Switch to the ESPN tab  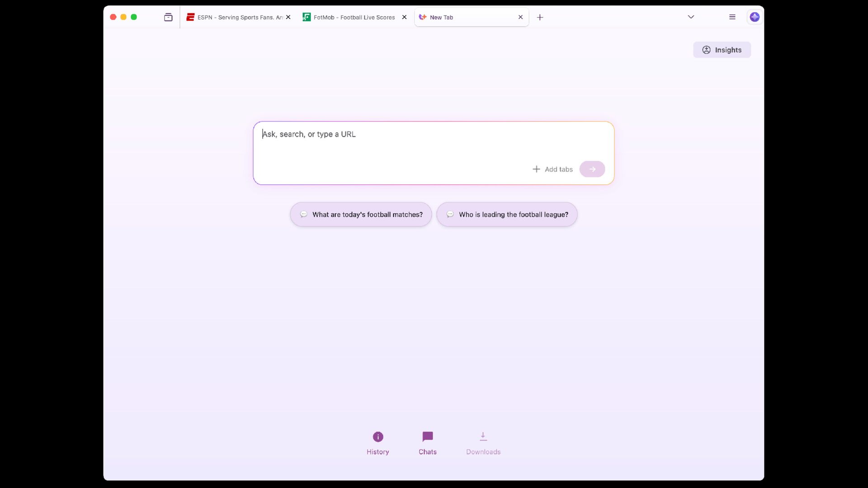[x=240, y=17]
